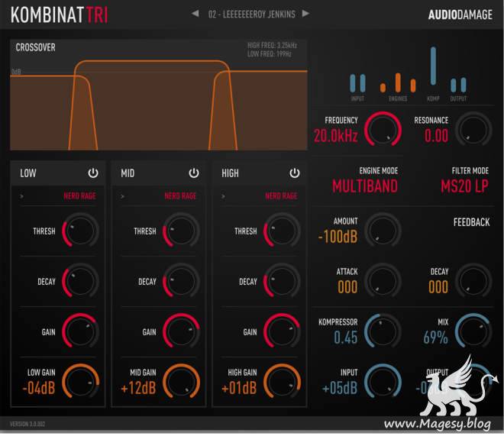
Task: Click the AUDIODAMAGE logo
Action: pyautogui.click(x=460, y=15)
